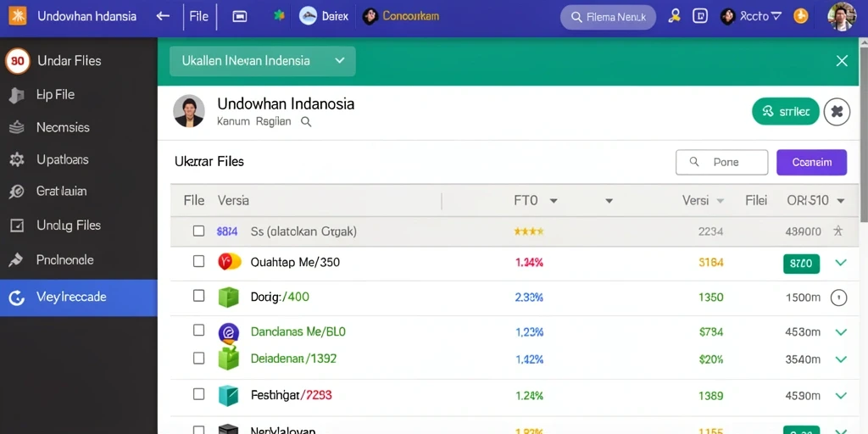This screenshot has width=868, height=434.
Task: Click the Hp File folder icon
Action: (x=17, y=95)
